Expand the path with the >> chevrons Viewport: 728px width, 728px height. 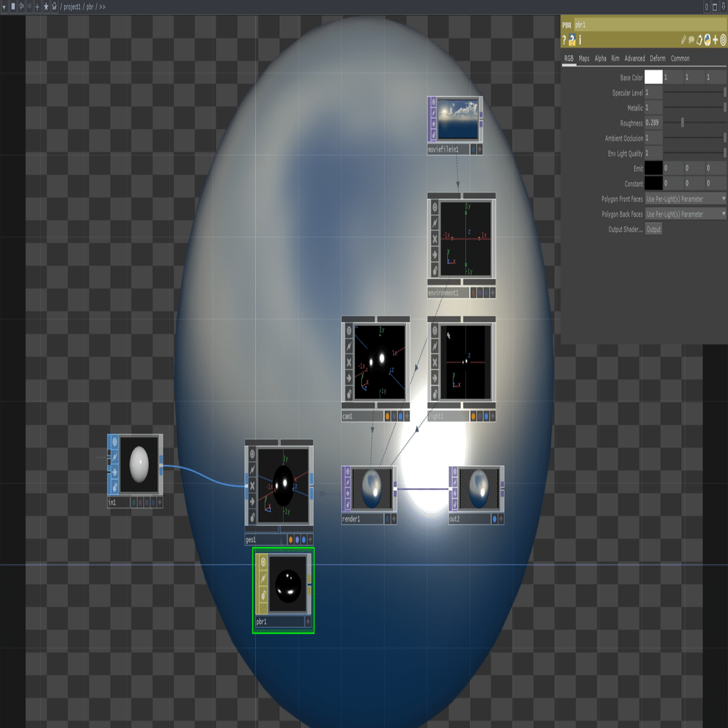pyautogui.click(x=102, y=7)
